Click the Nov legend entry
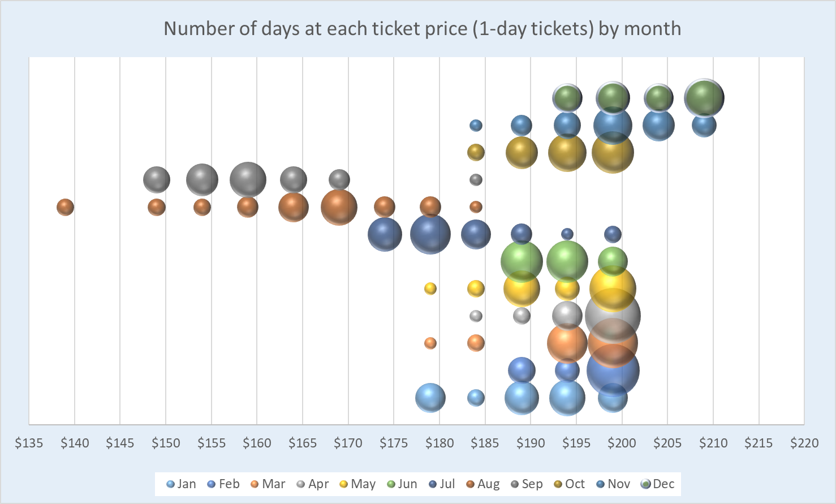The width and height of the screenshot is (836, 504). click(613, 484)
